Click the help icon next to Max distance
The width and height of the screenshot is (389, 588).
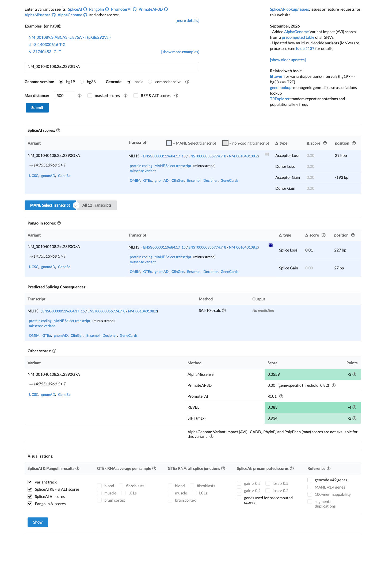point(79,96)
